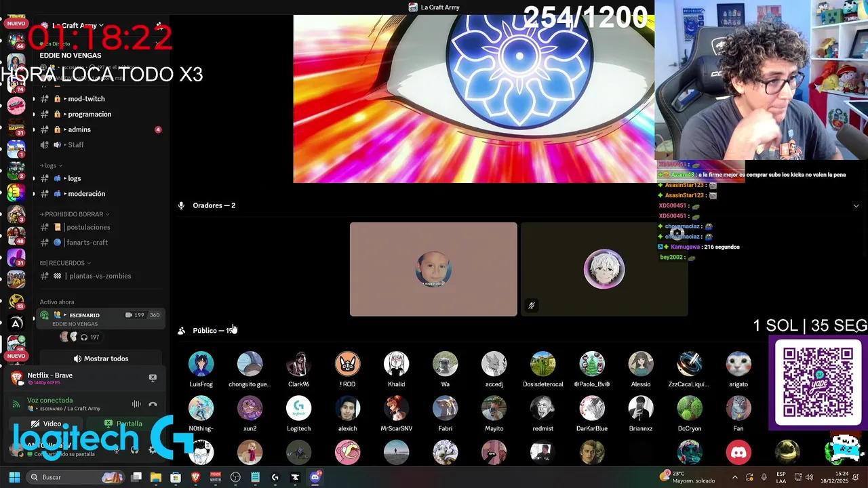The image size is (868, 488).
Task: Click N0thing- audience avatar
Action: point(201,409)
